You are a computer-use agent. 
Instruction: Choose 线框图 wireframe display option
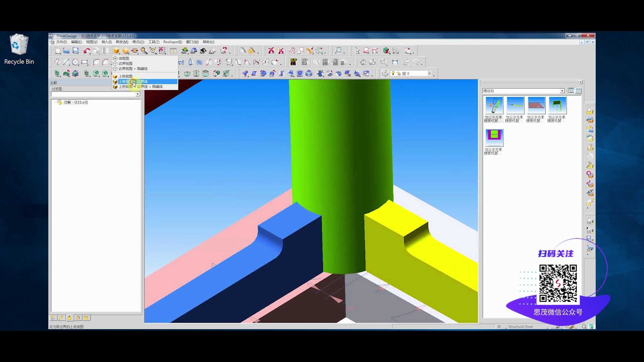coord(145,58)
